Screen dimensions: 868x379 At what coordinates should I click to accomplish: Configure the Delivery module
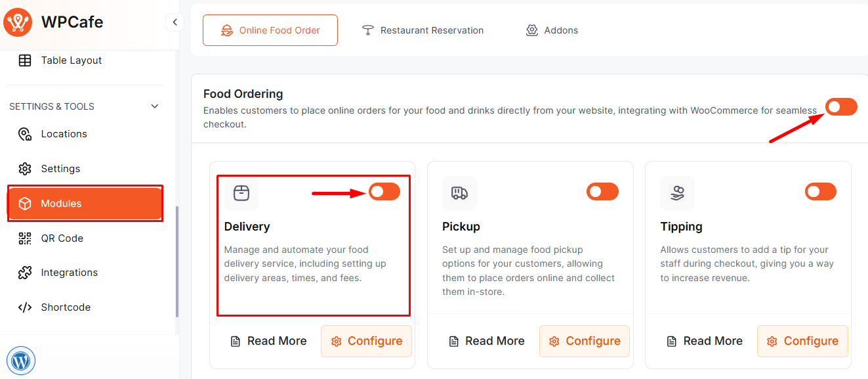(x=366, y=341)
